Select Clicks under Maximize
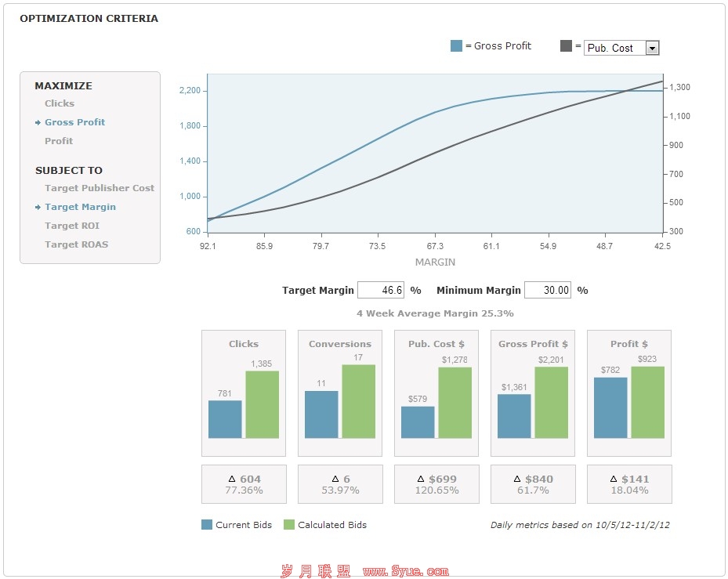 [60, 103]
